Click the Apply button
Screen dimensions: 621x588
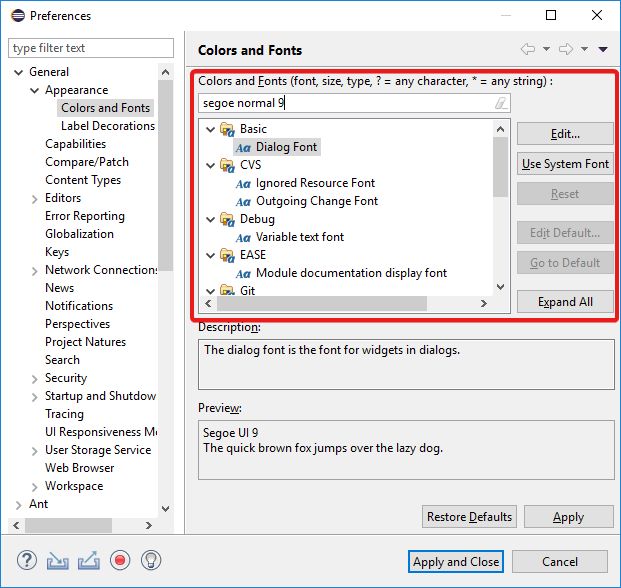[569, 517]
